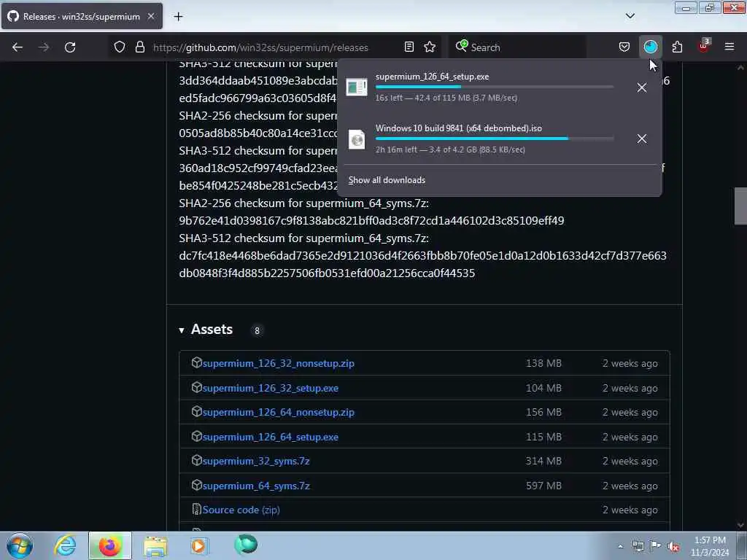Cancel the supermium_126_64_setup.exe download
This screenshot has width=747, height=560.
pyautogui.click(x=642, y=87)
